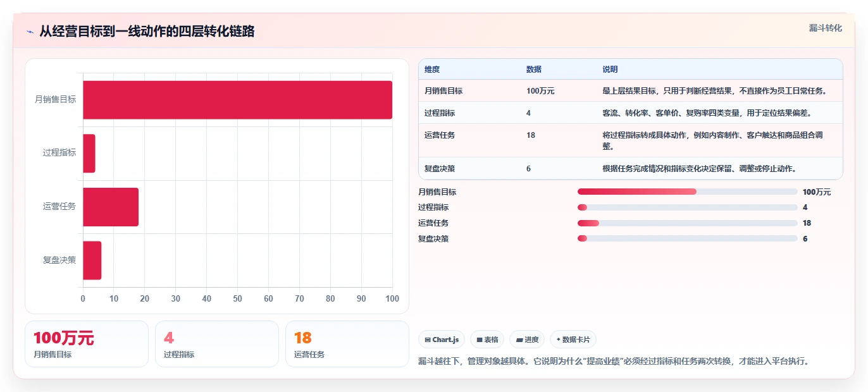Click the 运营任务 progress bar
This screenshot has height=392, width=868.
tap(687, 223)
